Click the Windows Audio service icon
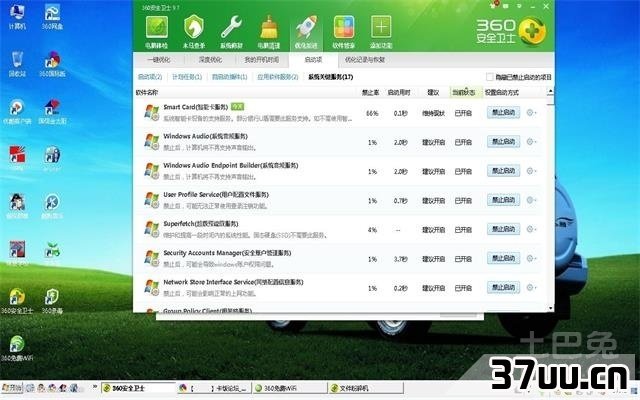Image resolution: width=640 pixels, height=400 pixels. (152, 142)
